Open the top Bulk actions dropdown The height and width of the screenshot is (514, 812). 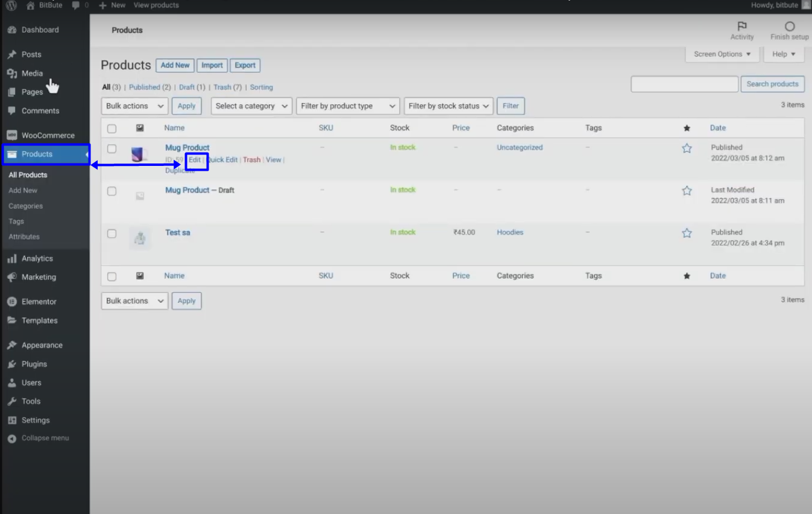coord(134,106)
